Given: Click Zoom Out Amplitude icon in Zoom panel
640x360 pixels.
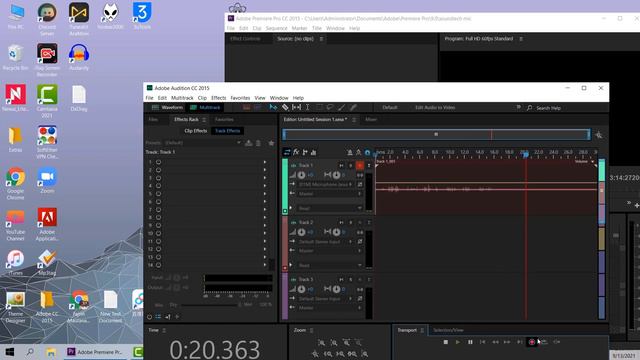Looking at the screenshot, I should point(334,343).
